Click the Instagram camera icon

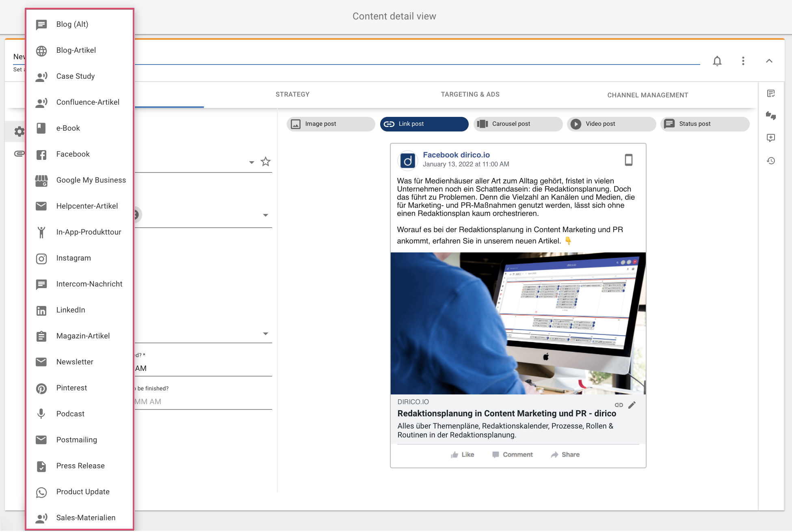coord(41,258)
